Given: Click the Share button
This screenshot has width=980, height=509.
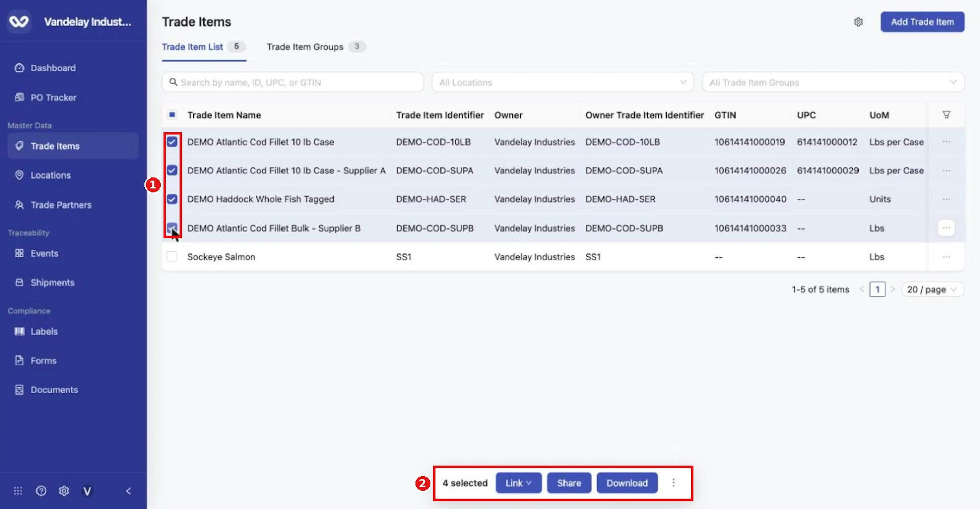Looking at the screenshot, I should (x=569, y=483).
